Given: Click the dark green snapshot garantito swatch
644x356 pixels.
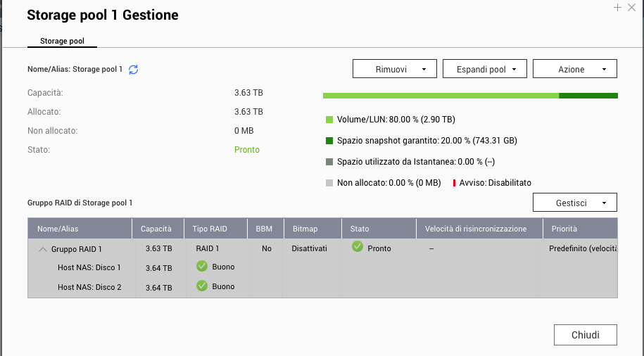Looking at the screenshot, I should [x=329, y=141].
